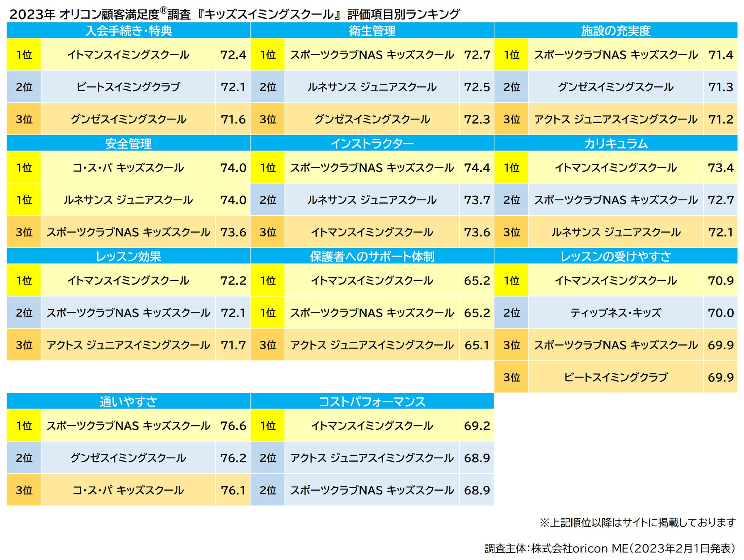Select イトマンスイミングスクール under 保護者へのサポート体制
The height and width of the screenshot is (560, 744).
pyautogui.click(x=372, y=280)
